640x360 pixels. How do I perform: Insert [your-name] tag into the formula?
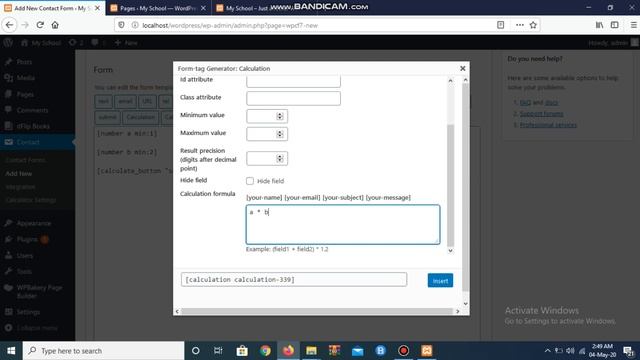[x=264, y=198]
